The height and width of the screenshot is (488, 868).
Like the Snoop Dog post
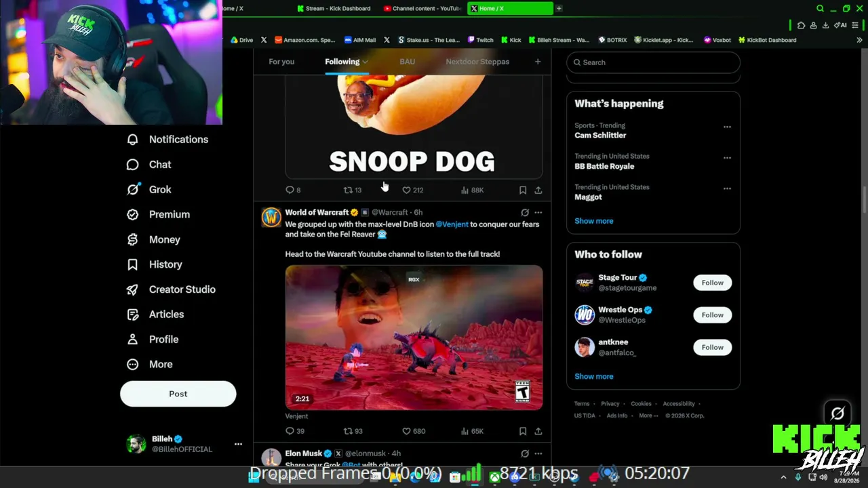[x=412, y=190]
